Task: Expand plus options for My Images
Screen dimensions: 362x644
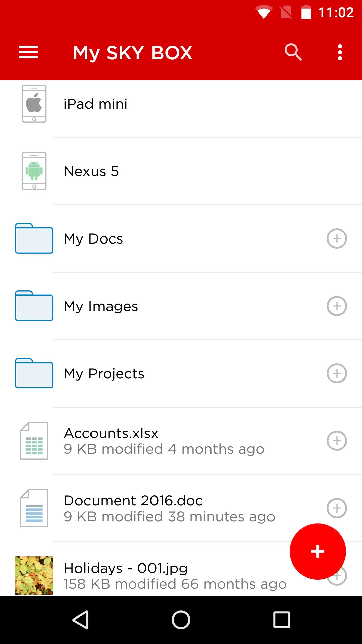Action: click(x=337, y=306)
